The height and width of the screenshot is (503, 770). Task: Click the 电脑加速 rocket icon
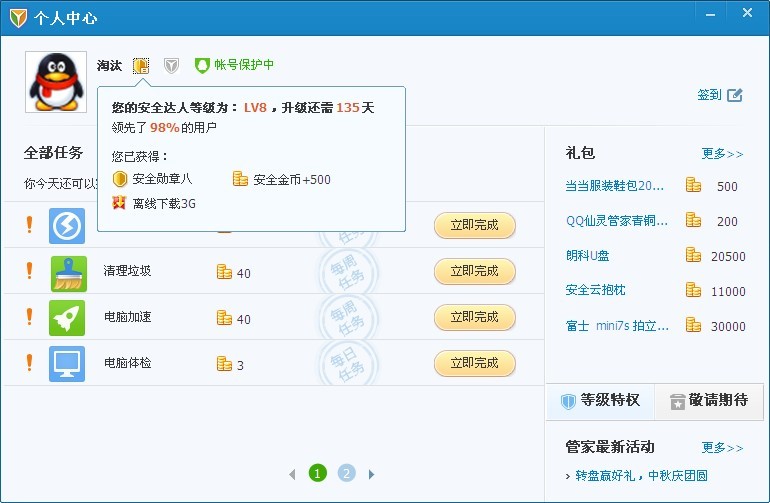67,318
